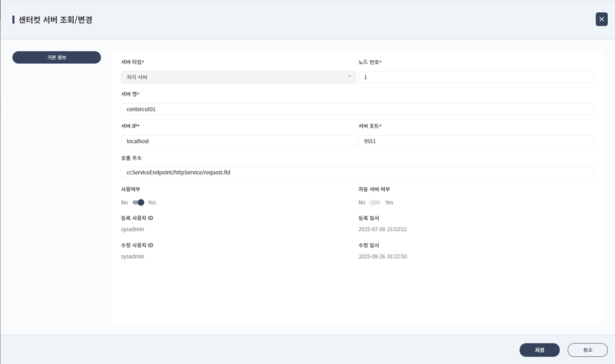Screen dimensions: 615x364
Task: Click the 사용여부 Yes/No switch
Action: 139,202
